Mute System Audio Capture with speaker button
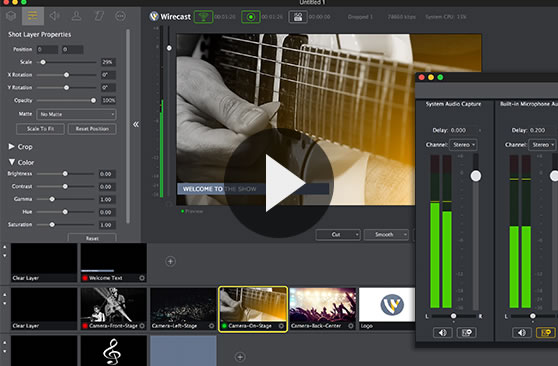The height and width of the screenshot is (366, 558). point(443,333)
